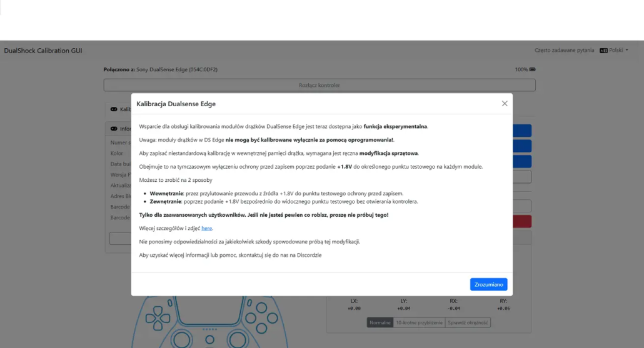
Task: Click the language icon beside Polski
Action: pos(603,50)
